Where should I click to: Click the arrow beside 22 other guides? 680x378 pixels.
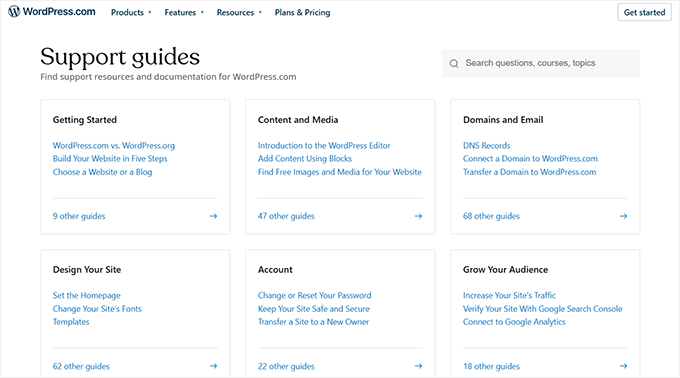coord(418,366)
